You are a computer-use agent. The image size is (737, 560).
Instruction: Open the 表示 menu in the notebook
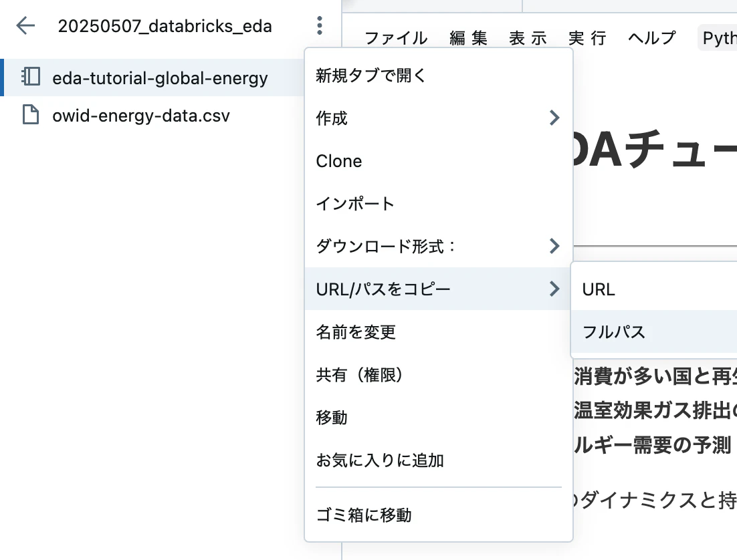coord(528,38)
